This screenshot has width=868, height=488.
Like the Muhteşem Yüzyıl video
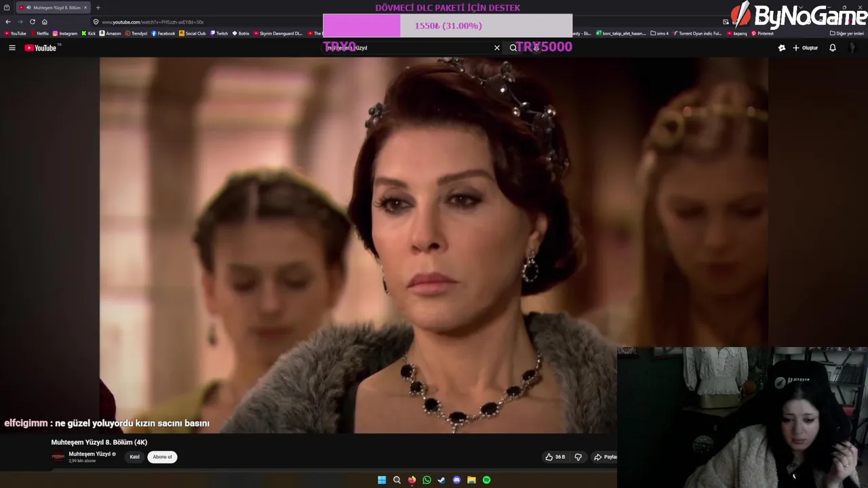[555, 457]
